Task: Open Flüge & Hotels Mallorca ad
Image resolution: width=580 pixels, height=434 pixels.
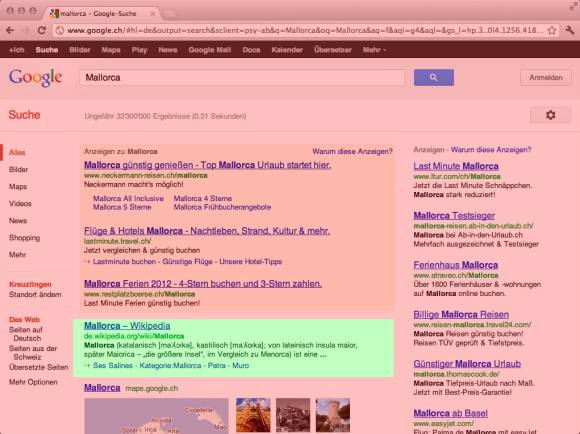Action: [207, 231]
